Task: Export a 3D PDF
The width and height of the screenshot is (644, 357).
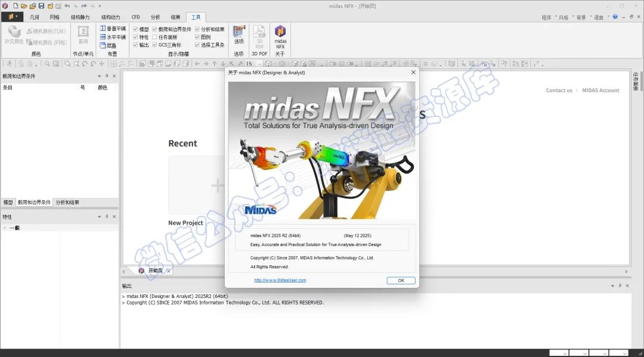Action: [x=259, y=37]
